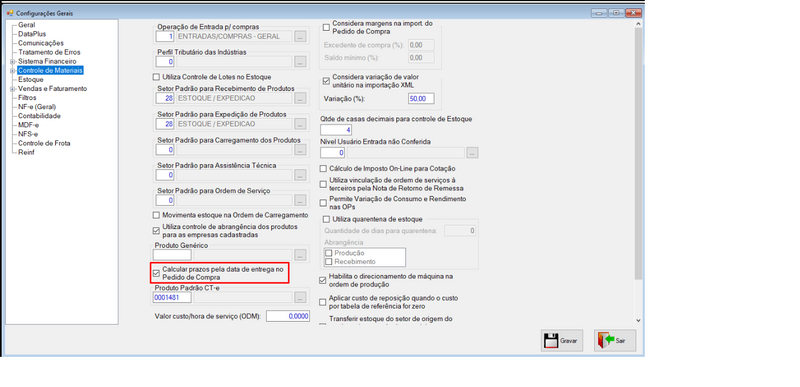Select Estoque in the settings tree
Image resolution: width=800 pixels, height=387 pixels.
pos(31,80)
